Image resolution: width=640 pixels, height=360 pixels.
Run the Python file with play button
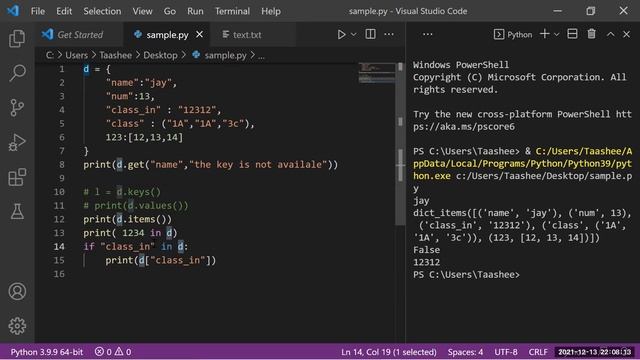tap(341, 34)
